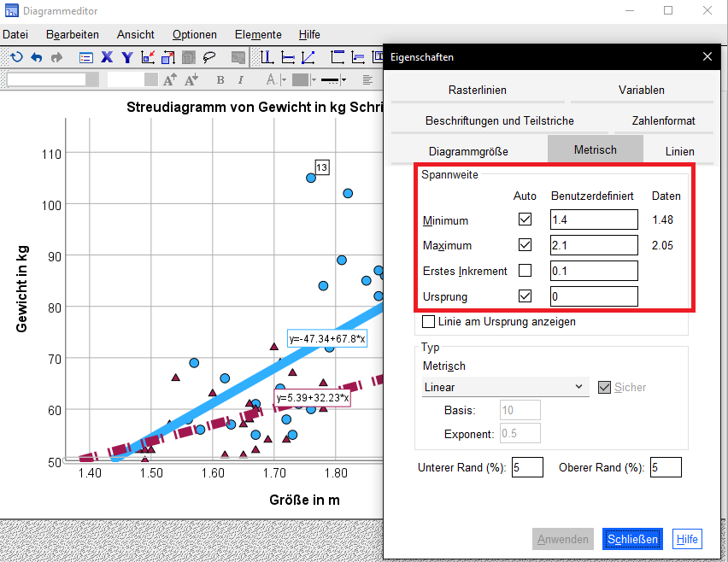Click the Hilfe button
The width and height of the screenshot is (728, 562).
click(x=687, y=539)
